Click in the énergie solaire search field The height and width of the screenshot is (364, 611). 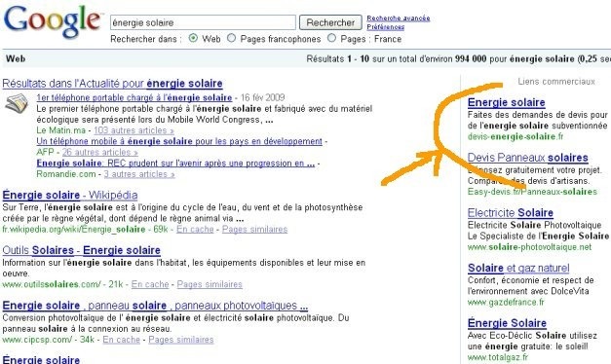tap(203, 22)
